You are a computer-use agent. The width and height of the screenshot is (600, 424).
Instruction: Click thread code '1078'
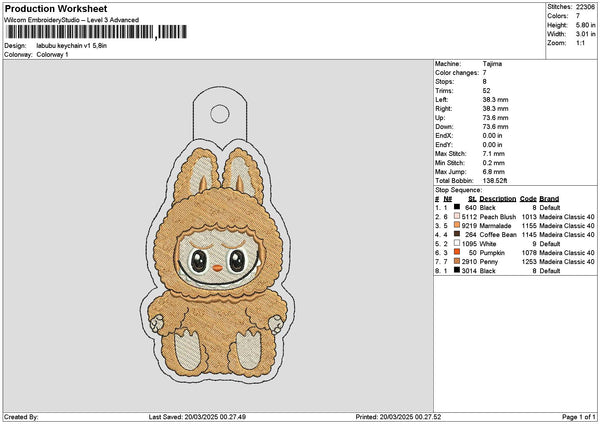[529, 253]
